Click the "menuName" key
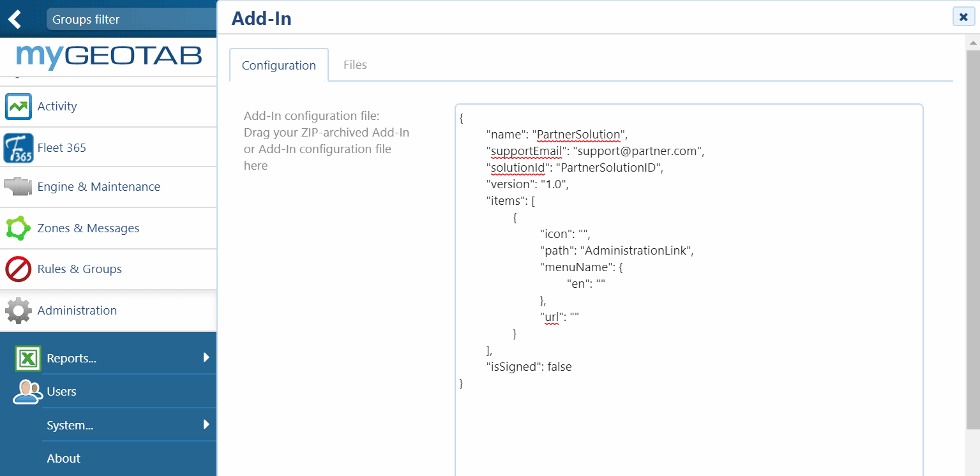 574,267
